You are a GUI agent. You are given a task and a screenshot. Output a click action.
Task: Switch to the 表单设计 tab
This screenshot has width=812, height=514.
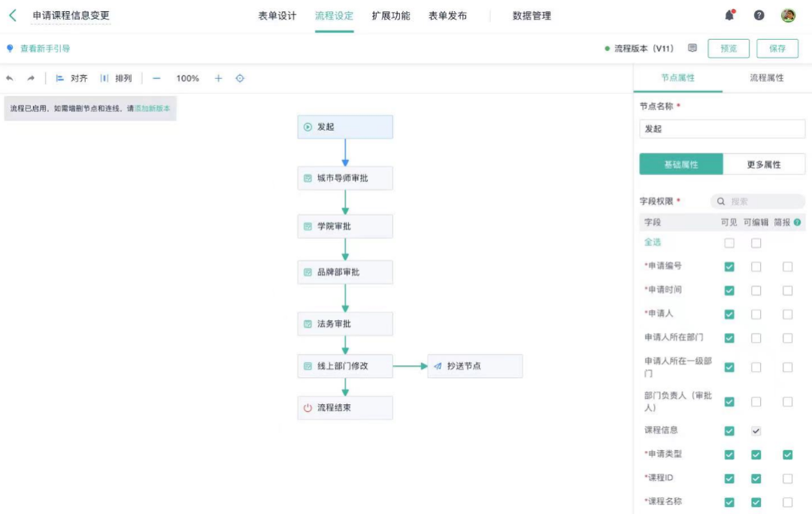[x=277, y=16]
